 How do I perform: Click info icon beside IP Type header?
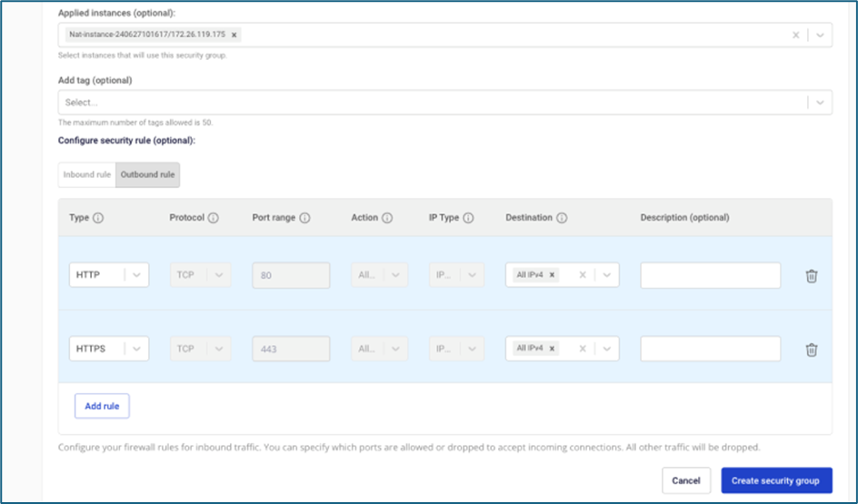coord(468,218)
